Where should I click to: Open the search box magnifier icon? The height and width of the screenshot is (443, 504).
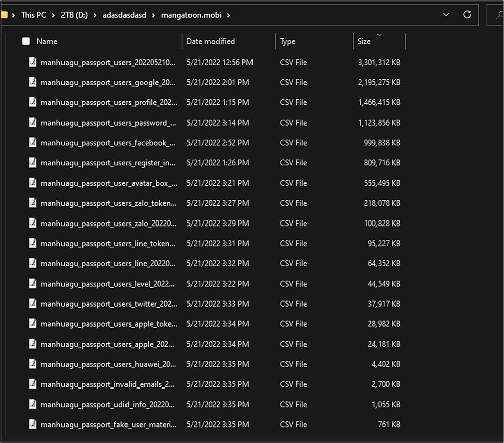click(499, 15)
